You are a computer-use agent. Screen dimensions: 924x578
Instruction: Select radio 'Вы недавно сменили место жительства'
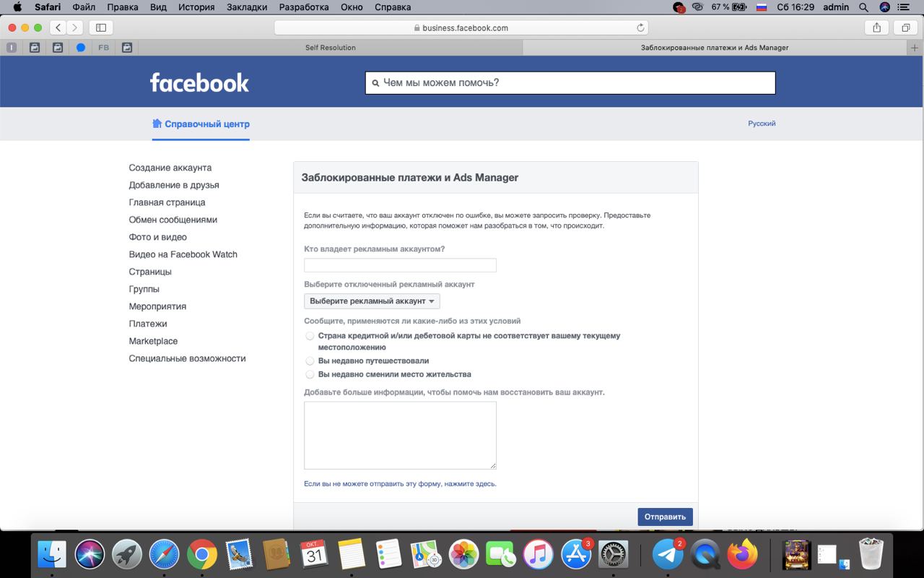(x=310, y=374)
